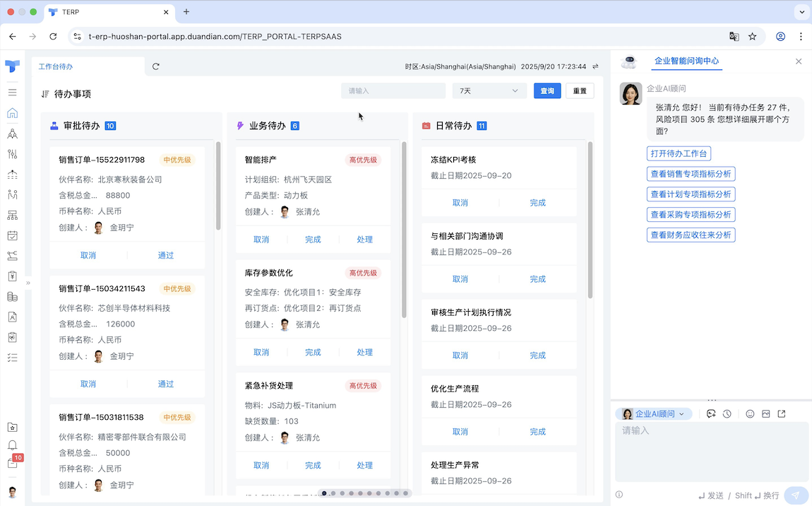This screenshot has height=506, width=812.
Task: Click the 查询 search button
Action: pyautogui.click(x=547, y=90)
